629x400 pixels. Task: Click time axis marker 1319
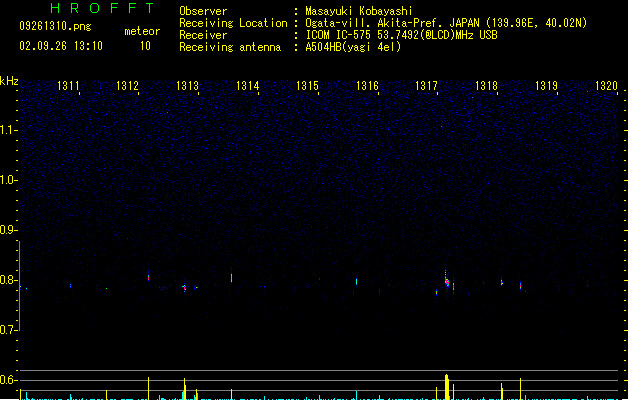point(546,86)
